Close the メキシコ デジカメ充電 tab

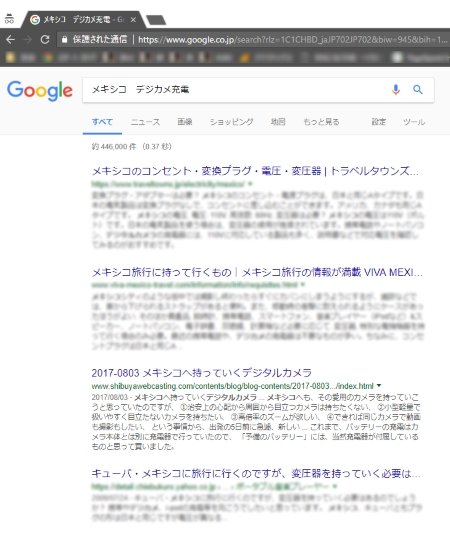tap(133, 20)
